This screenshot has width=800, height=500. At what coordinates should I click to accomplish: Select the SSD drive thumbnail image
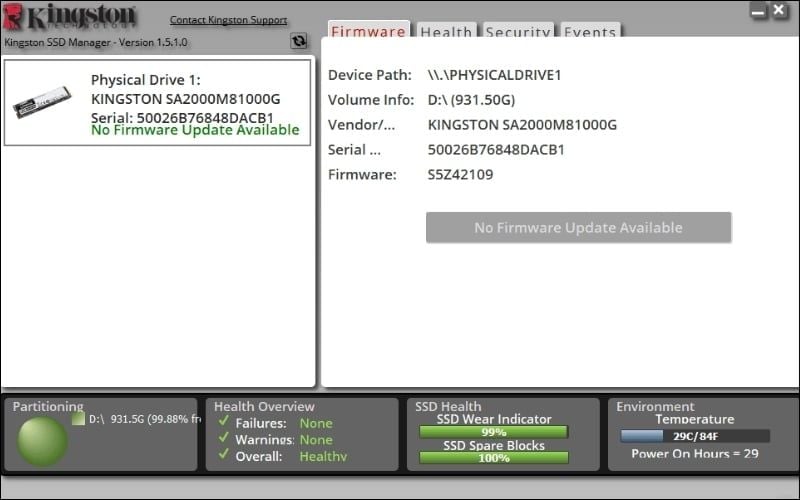(42, 102)
